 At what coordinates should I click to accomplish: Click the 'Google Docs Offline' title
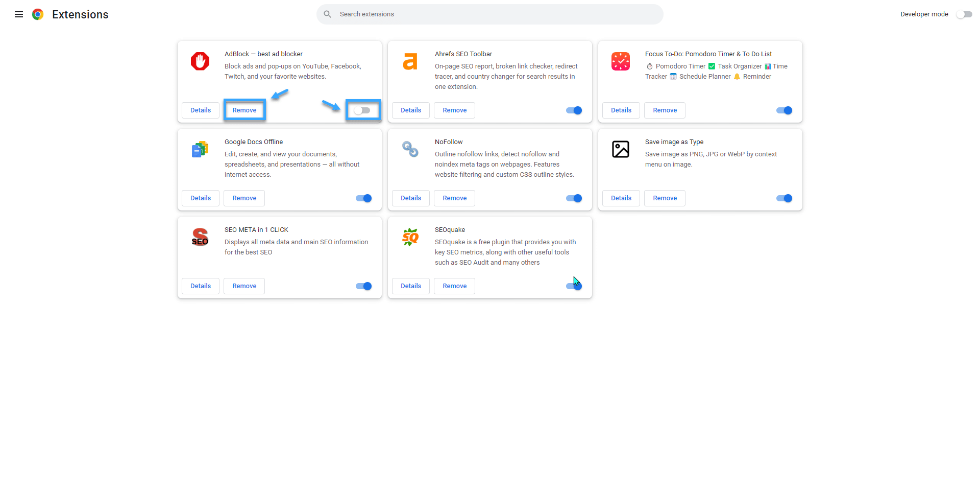(254, 142)
